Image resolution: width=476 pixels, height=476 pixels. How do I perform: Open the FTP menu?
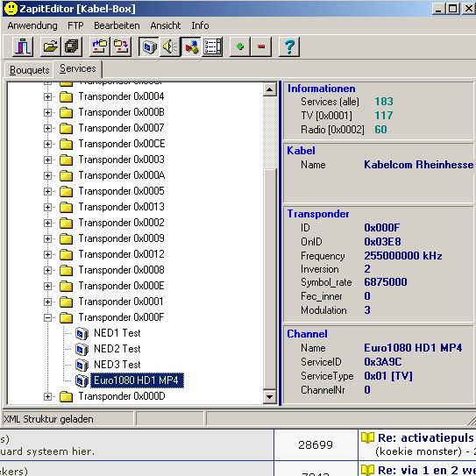click(x=75, y=25)
